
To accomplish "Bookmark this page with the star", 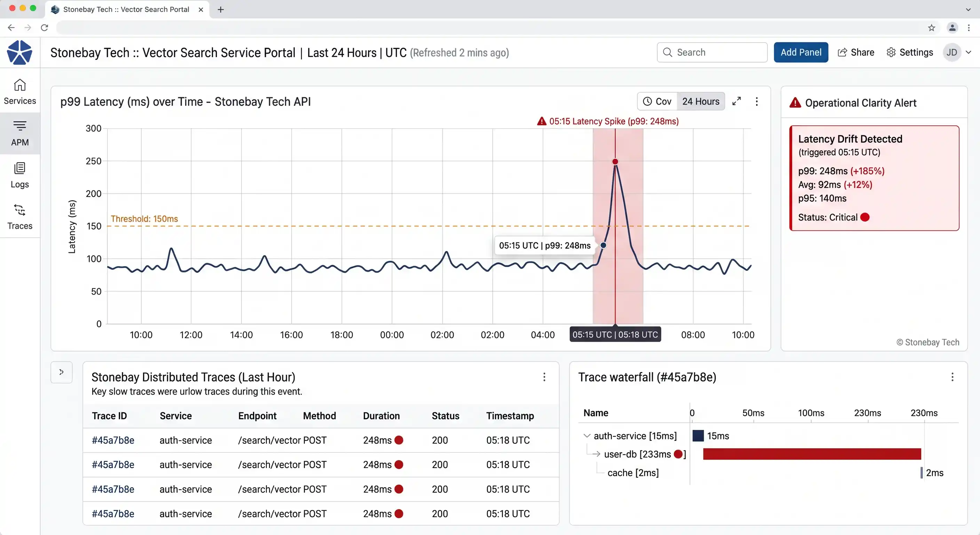I will tap(931, 28).
